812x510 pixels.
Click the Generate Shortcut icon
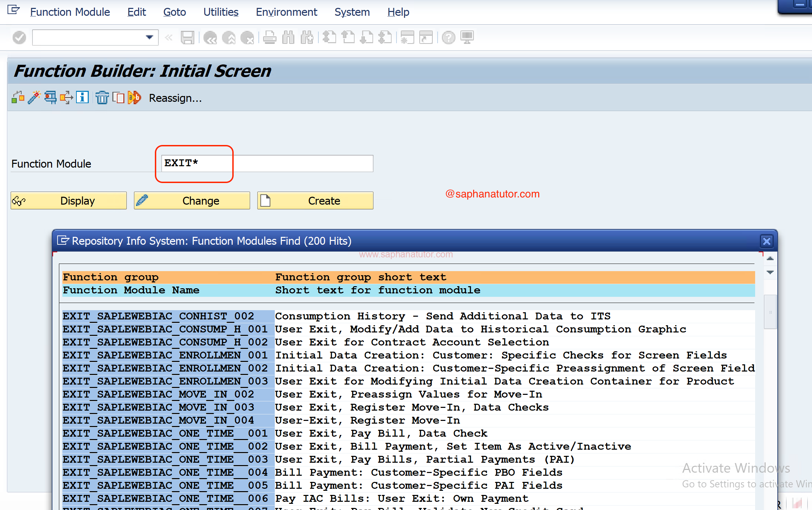click(426, 37)
